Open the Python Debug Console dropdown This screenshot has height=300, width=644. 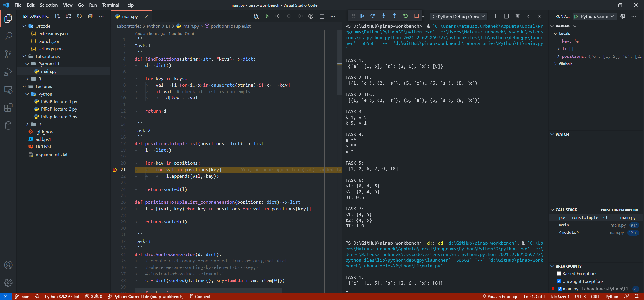pyautogui.click(x=483, y=16)
